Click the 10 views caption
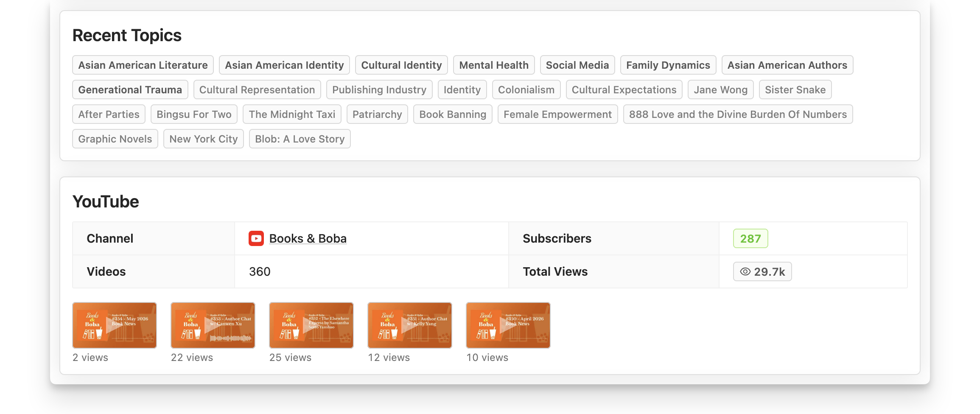This screenshot has width=980, height=414. [x=487, y=358]
